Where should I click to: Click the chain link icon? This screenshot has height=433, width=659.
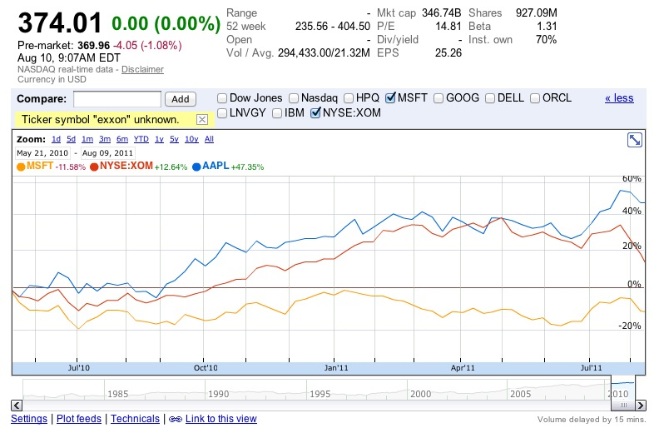pyautogui.click(x=173, y=419)
